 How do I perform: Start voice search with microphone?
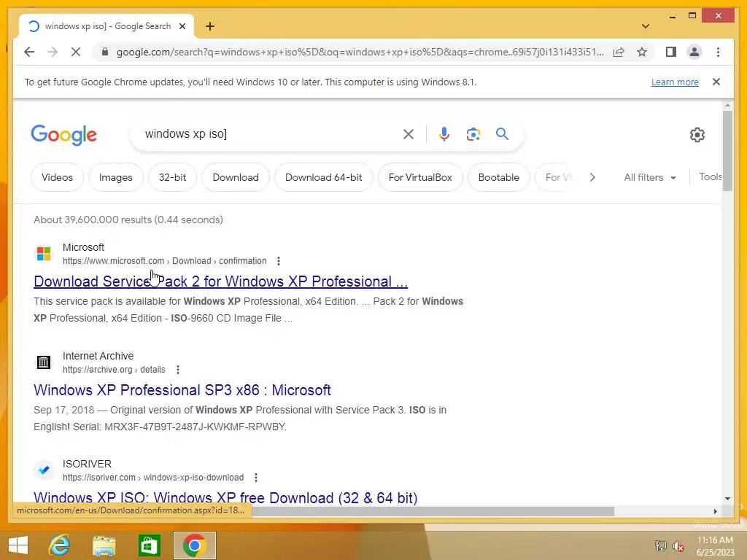[x=444, y=134]
